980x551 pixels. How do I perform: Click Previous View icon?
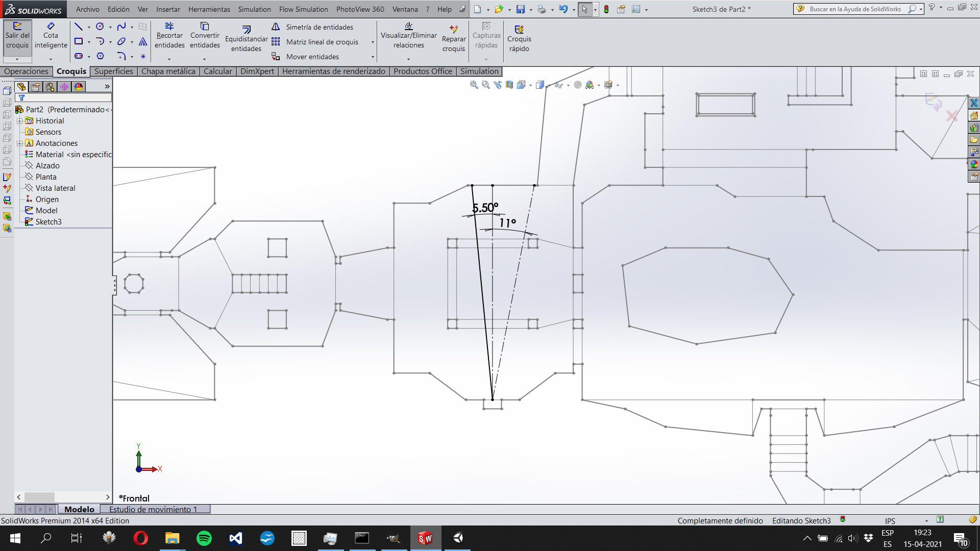[498, 85]
